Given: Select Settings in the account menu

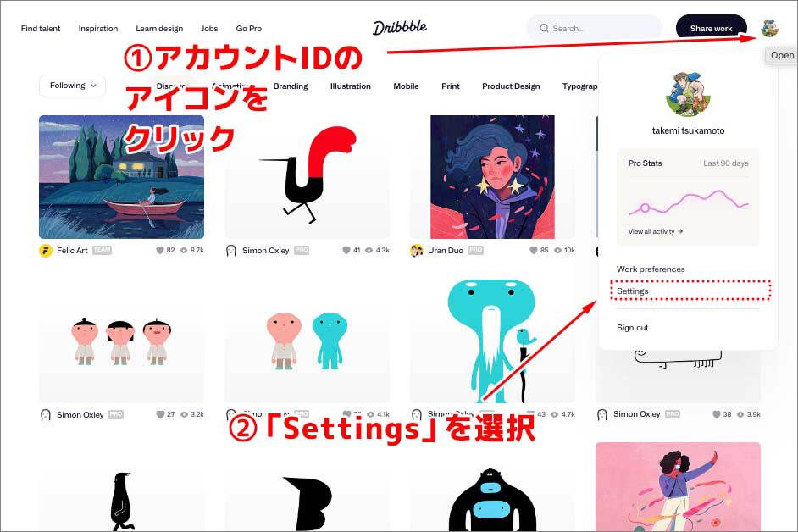Looking at the screenshot, I should coord(632,291).
